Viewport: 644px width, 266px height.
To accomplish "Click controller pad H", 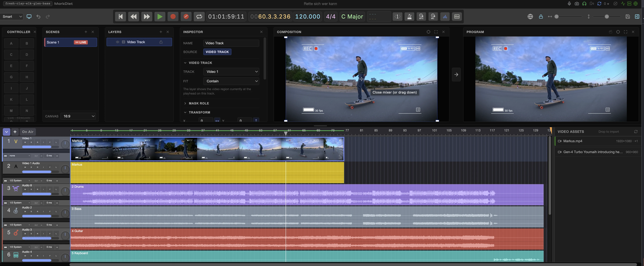I will coord(27,77).
